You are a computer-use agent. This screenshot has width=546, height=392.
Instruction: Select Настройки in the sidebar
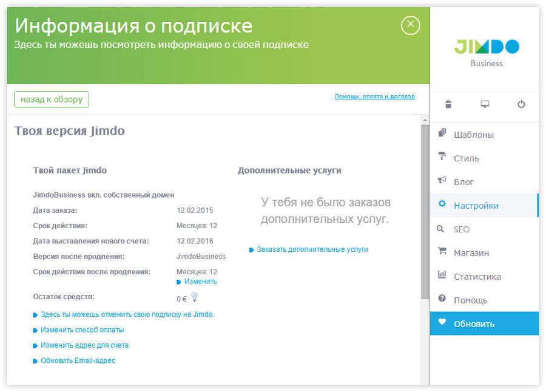tap(484, 206)
